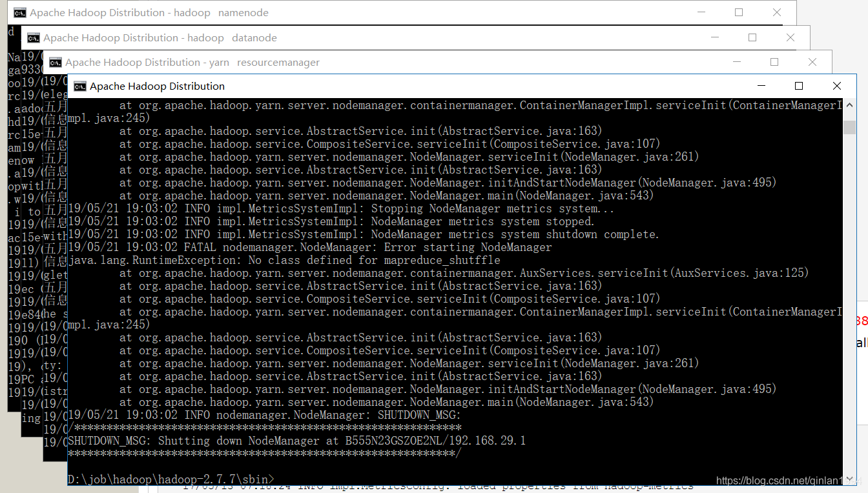Viewport: 868px width, 493px height.
Task: Minimize the hadoop namenode window
Action: point(701,13)
